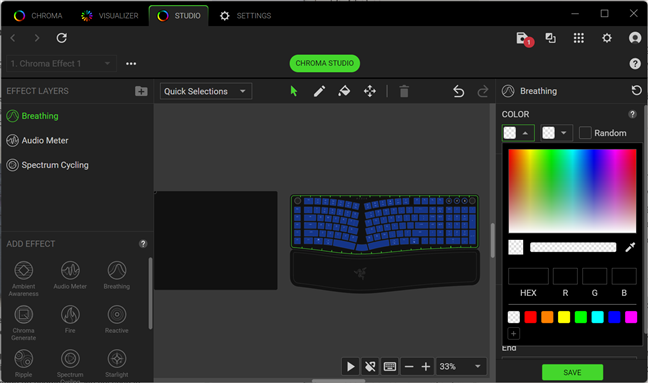Open the 33% zoom level dropdown
The height and width of the screenshot is (383, 648).
[461, 366]
